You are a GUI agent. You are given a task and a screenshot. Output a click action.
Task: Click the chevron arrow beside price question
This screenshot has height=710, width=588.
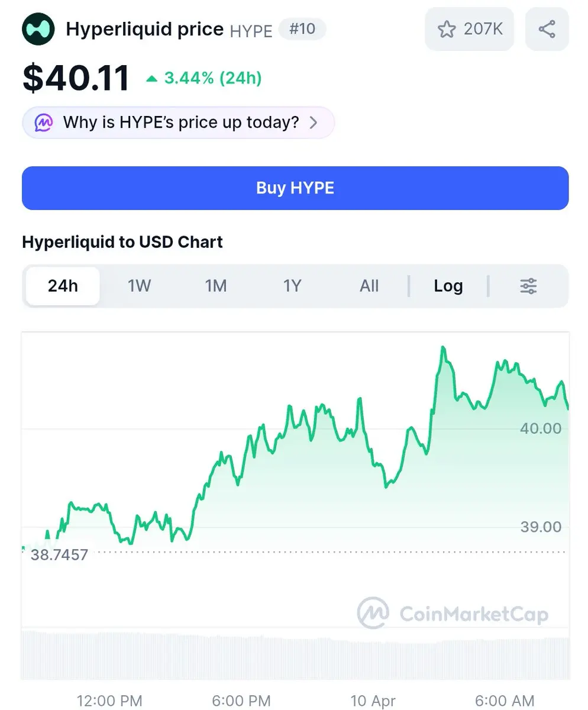coord(314,122)
